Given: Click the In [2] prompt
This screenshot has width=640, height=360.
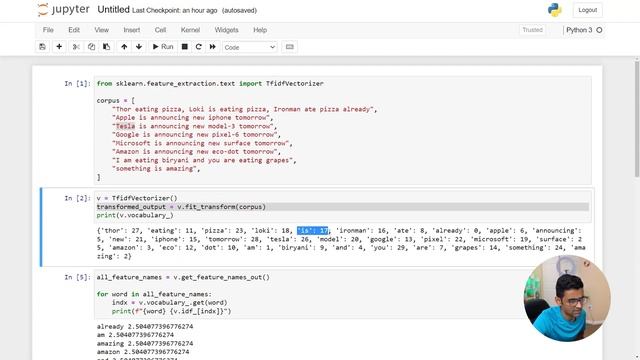Looking at the screenshot, I should [x=77, y=198].
